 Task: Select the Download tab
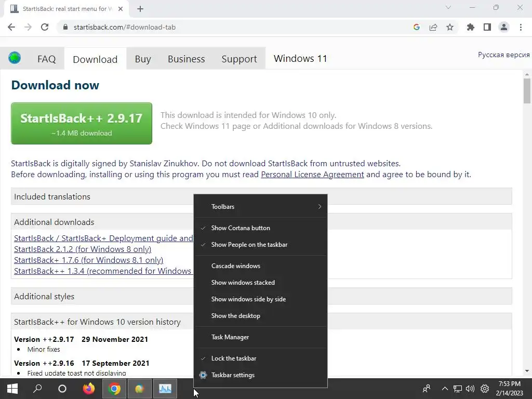95,59
